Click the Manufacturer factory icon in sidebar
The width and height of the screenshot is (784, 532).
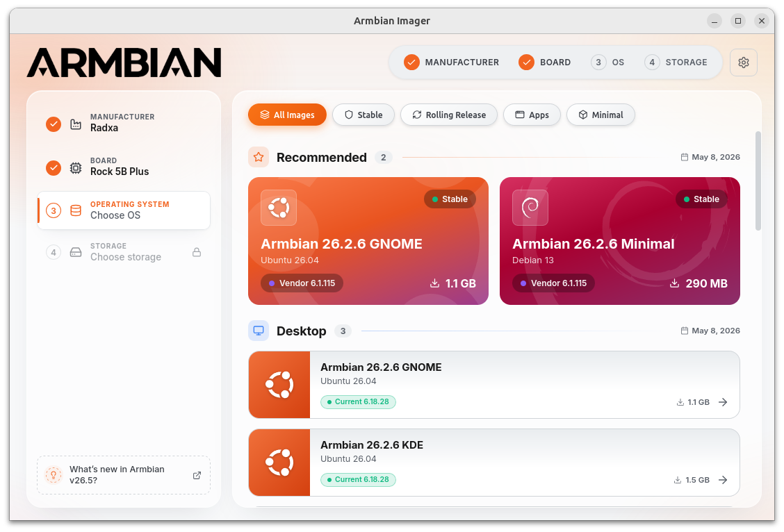pos(76,124)
